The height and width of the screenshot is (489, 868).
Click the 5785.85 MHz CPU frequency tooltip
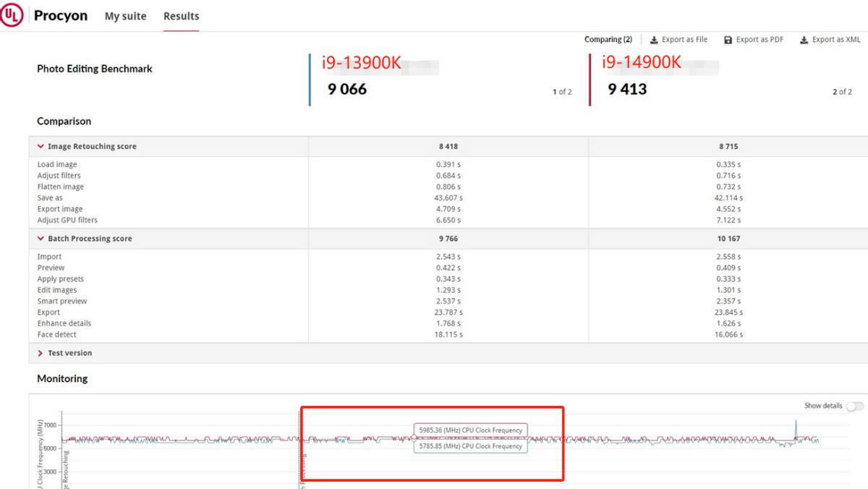pyautogui.click(x=470, y=446)
